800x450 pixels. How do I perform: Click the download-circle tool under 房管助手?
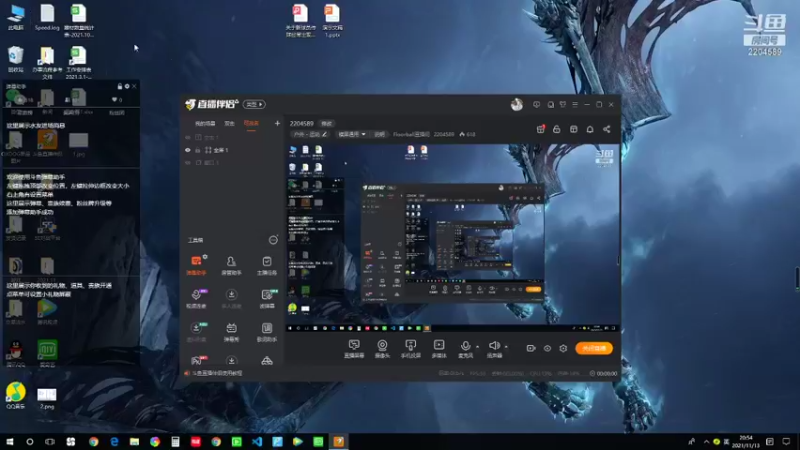[x=231, y=298]
